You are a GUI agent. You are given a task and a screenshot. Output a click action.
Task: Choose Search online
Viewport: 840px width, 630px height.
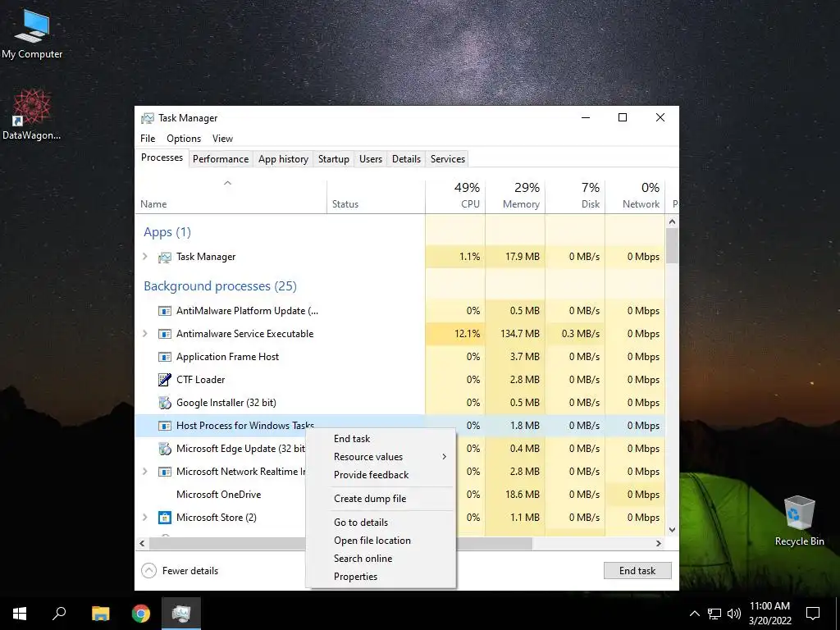pos(381,559)
